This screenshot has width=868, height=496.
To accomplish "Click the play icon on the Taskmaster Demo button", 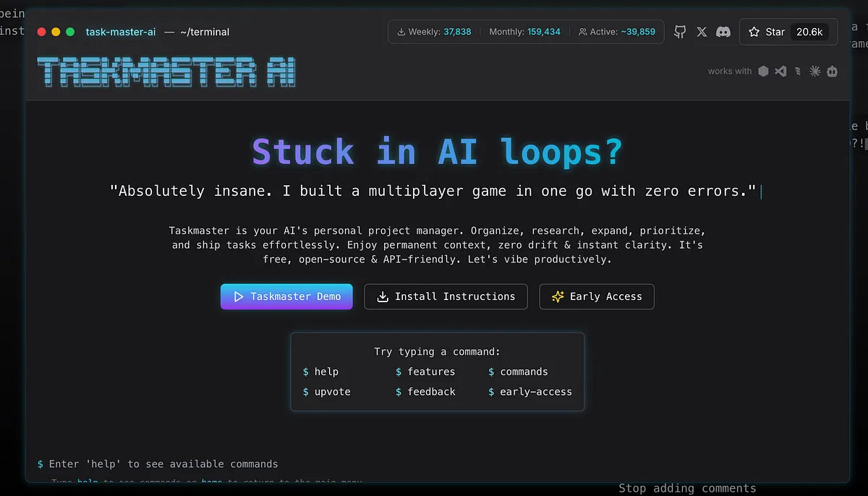I will click(x=237, y=296).
